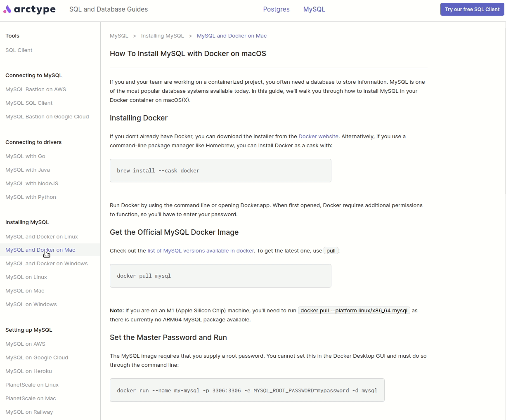506x420 pixels.
Task: Click the Tools sidebar section title
Action: (x=12, y=35)
